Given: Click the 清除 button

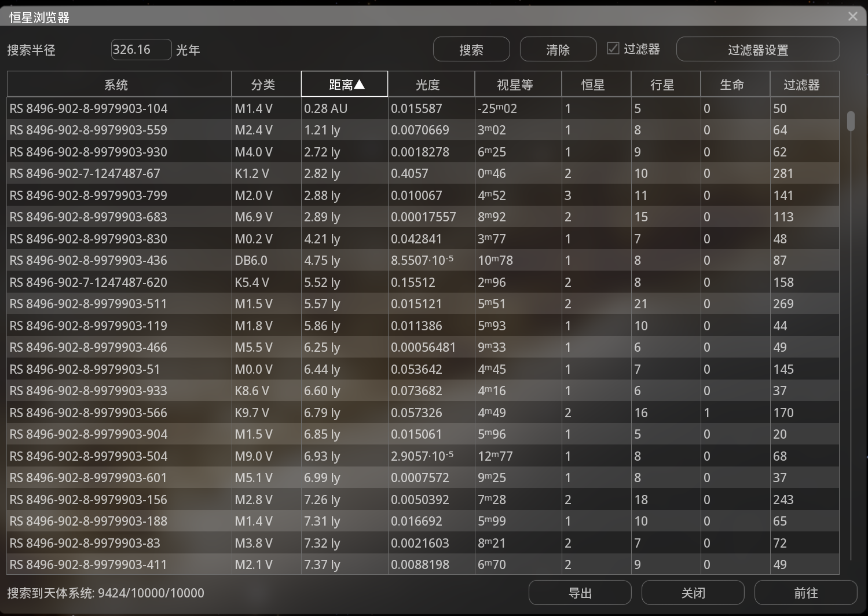Looking at the screenshot, I should pos(558,49).
